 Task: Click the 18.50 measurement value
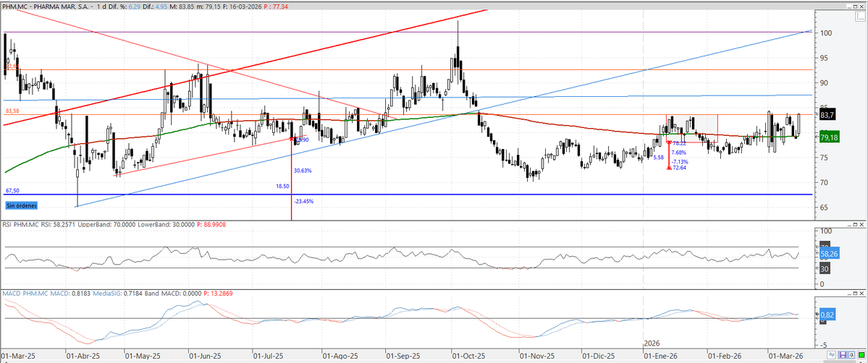click(282, 187)
